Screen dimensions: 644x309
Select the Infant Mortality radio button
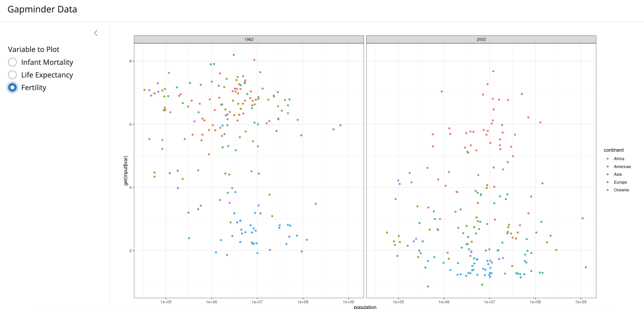point(12,62)
